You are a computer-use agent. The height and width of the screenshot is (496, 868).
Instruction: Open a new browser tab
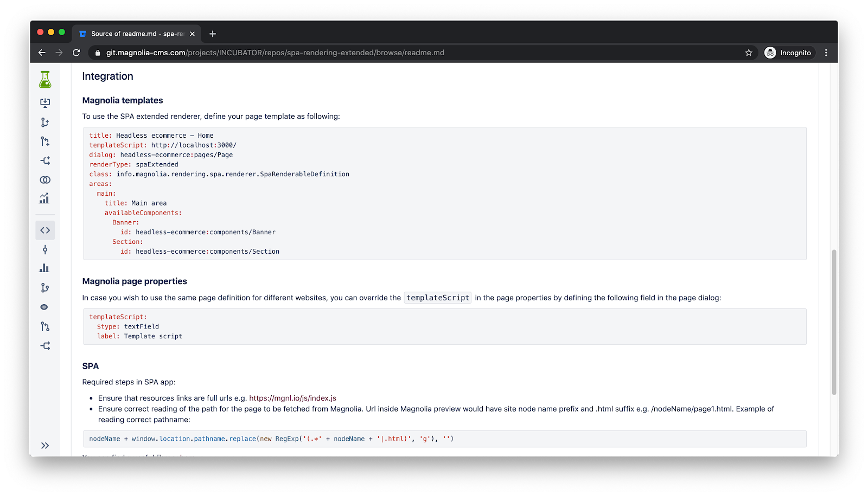213,34
